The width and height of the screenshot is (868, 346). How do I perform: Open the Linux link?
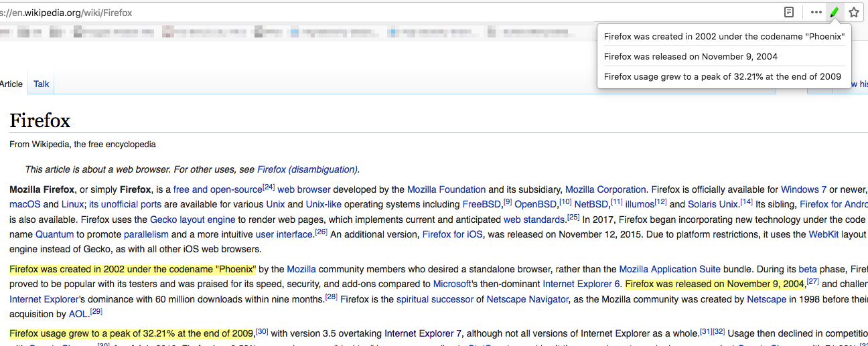(x=73, y=204)
